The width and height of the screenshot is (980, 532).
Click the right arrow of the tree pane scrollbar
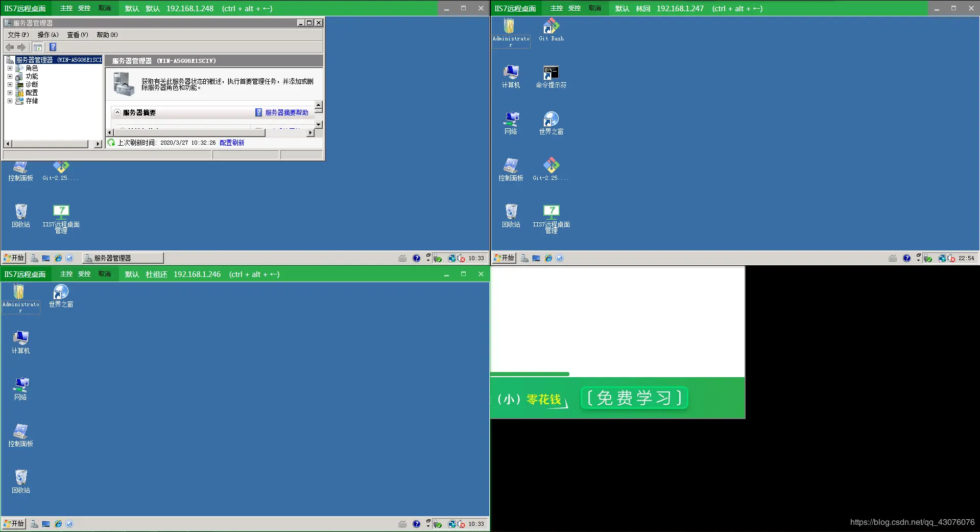(98, 144)
